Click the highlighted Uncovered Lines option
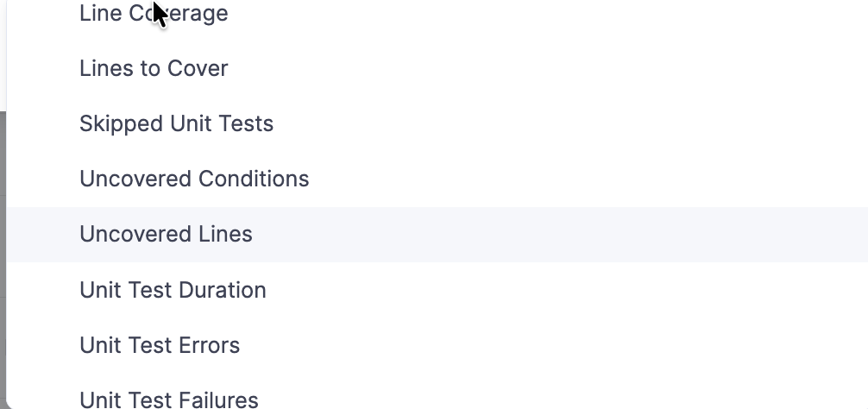Screen dimensions: 868x409 click(166, 235)
